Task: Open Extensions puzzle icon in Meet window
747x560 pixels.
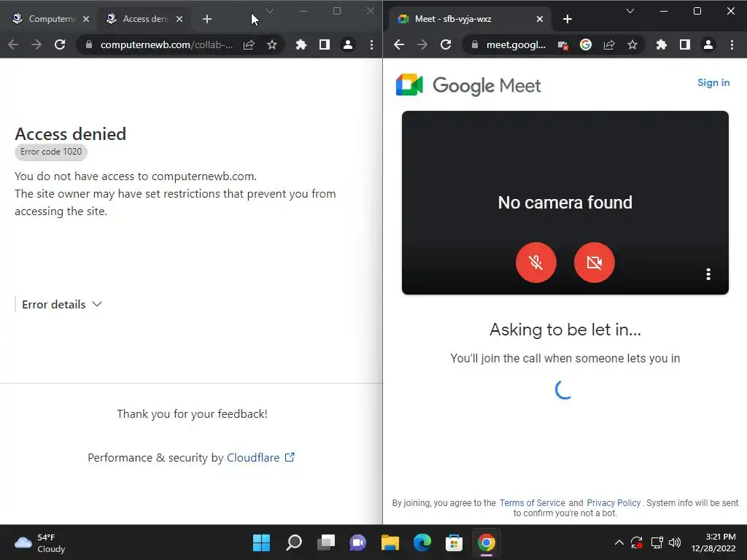Action: click(661, 44)
